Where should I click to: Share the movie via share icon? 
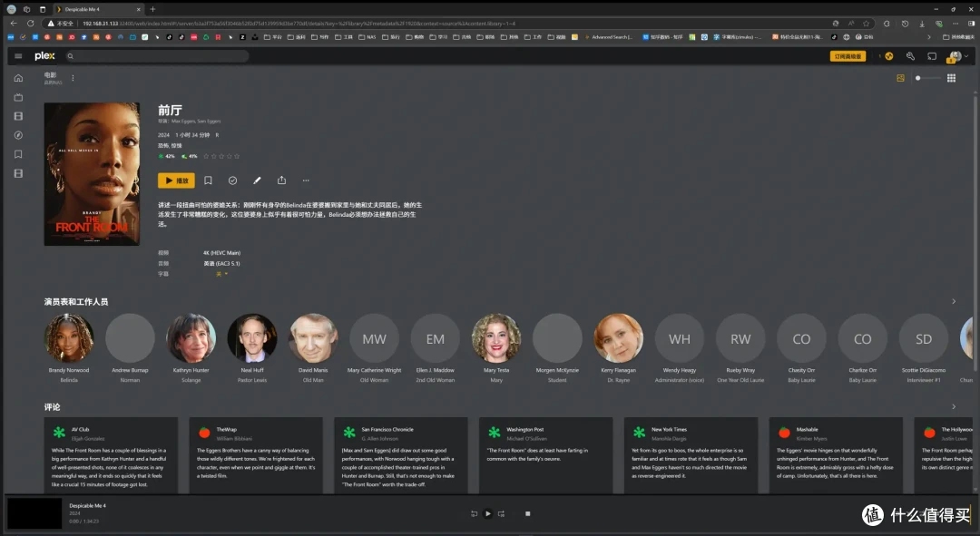pos(281,180)
